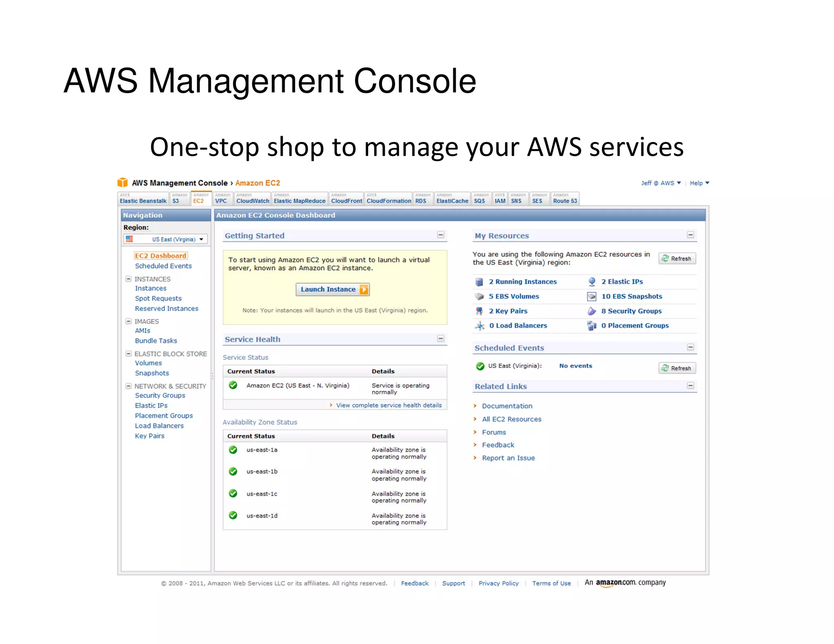The image size is (834, 644).
Task: Click the Placement Groups icon
Action: point(592,326)
